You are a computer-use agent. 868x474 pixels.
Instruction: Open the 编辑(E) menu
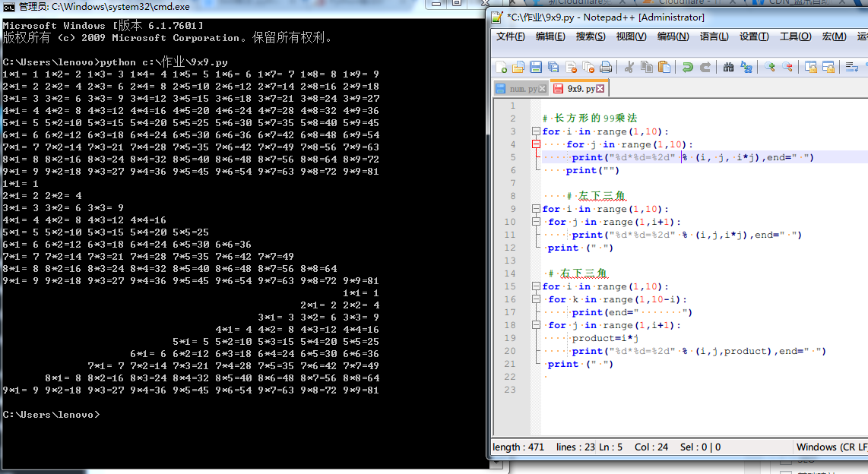(550, 36)
